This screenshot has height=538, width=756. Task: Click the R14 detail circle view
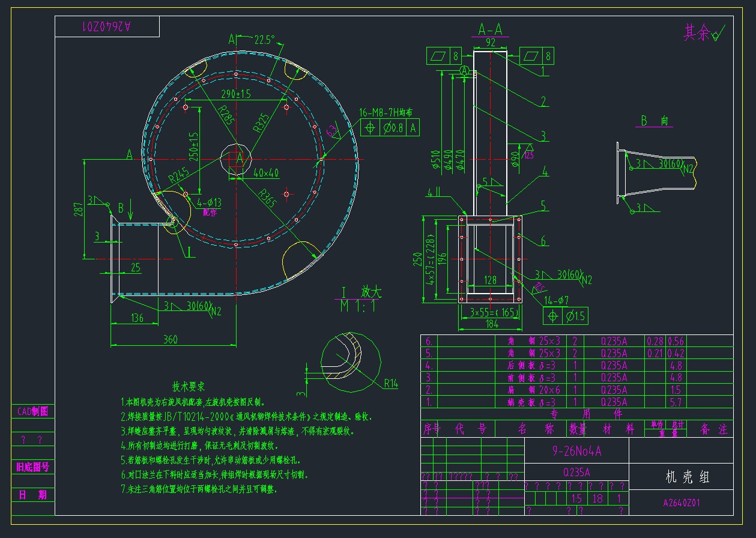[351, 362]
